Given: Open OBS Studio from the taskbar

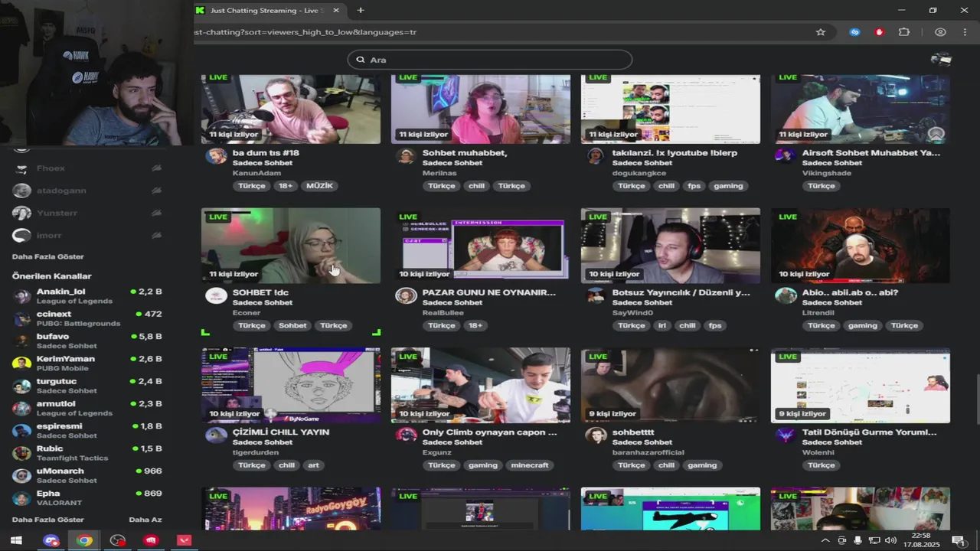Looking at the screenshot, I should point(118,540).
